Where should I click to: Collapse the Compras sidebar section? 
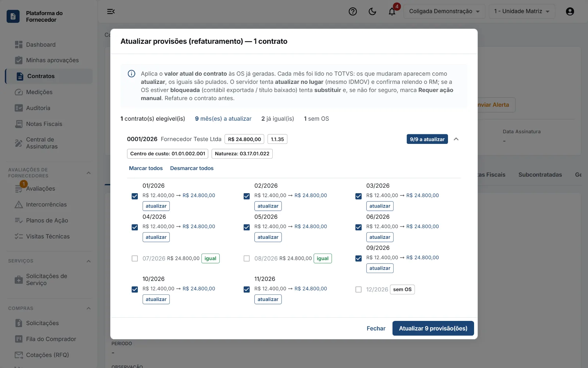pyautogui.click(x=89, y=308)
